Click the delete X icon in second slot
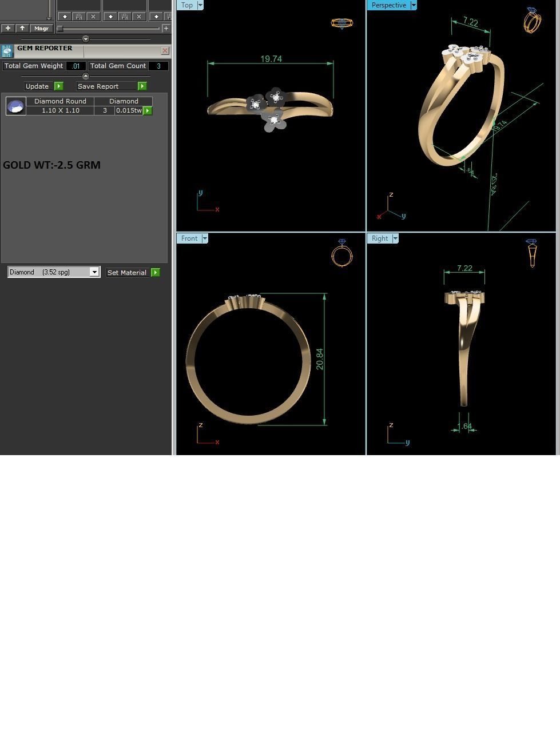 pos(139,17)
